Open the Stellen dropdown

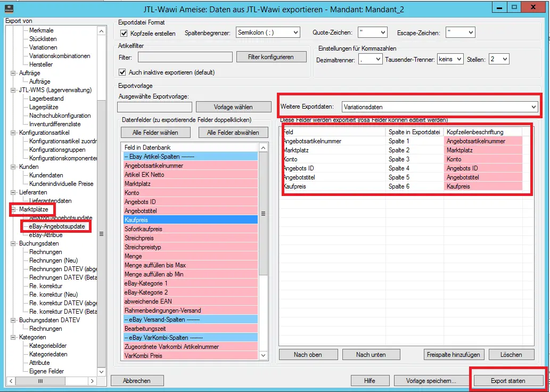[x=499, y=59]
